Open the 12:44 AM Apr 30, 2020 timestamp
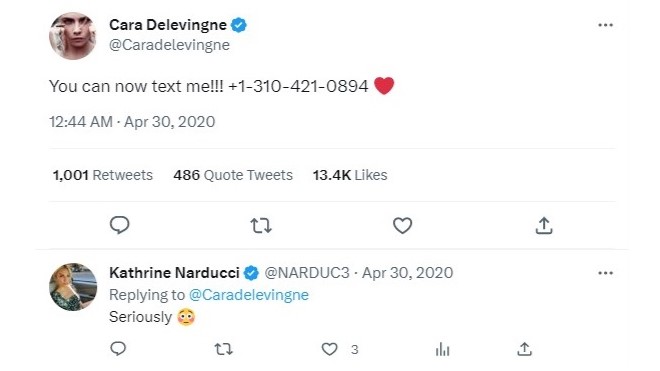 (132, 122)
